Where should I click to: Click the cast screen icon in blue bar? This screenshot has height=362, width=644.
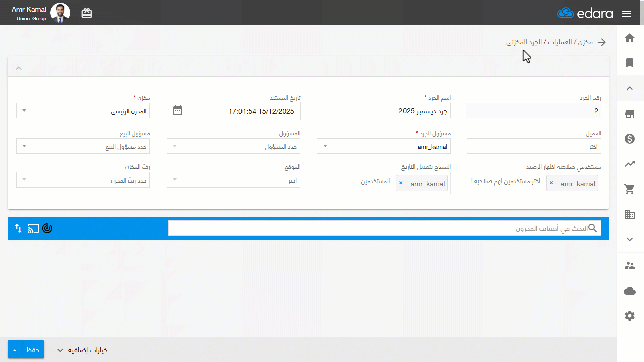pos(33,228)
